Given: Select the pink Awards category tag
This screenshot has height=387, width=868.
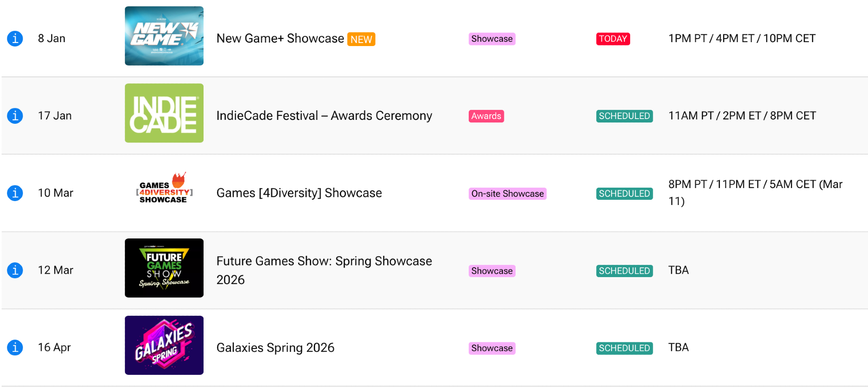Looking at the screenshot, I should pyautogui.click(x=486, y=116).
